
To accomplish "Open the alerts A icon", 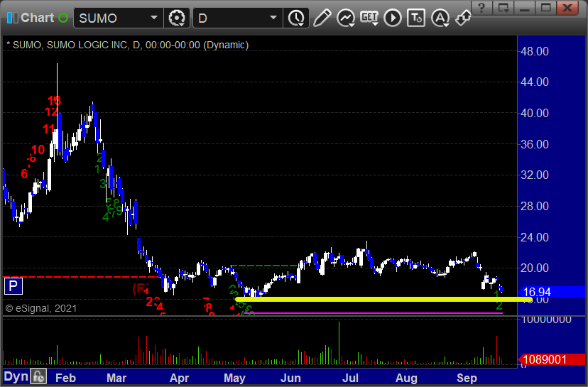I will [440, 18].
